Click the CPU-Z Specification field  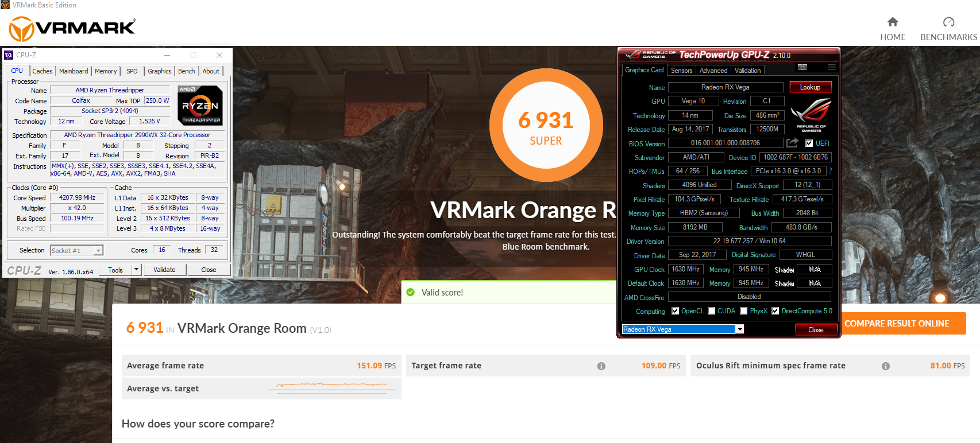click(137, 135)
